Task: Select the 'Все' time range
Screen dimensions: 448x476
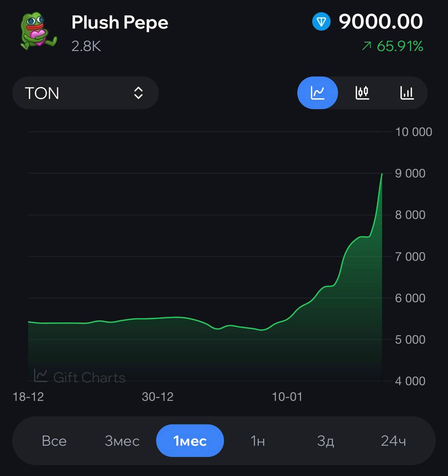Action: coord(54,441)
